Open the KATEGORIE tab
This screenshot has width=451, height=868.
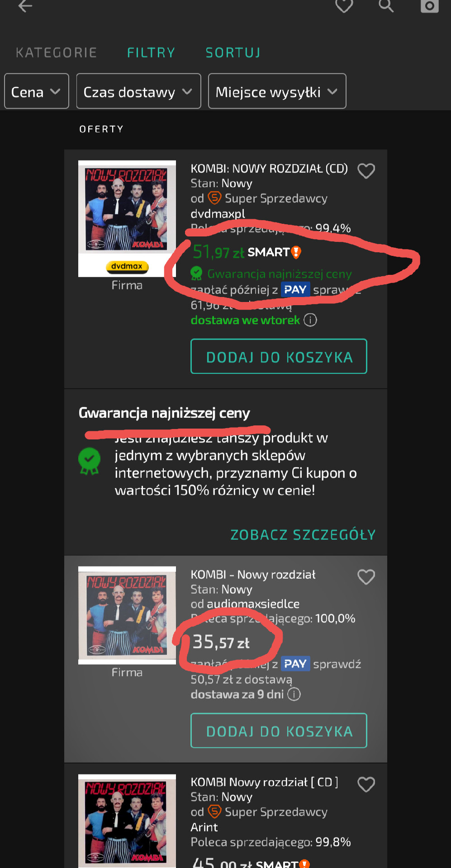click(x=57, y=53)
